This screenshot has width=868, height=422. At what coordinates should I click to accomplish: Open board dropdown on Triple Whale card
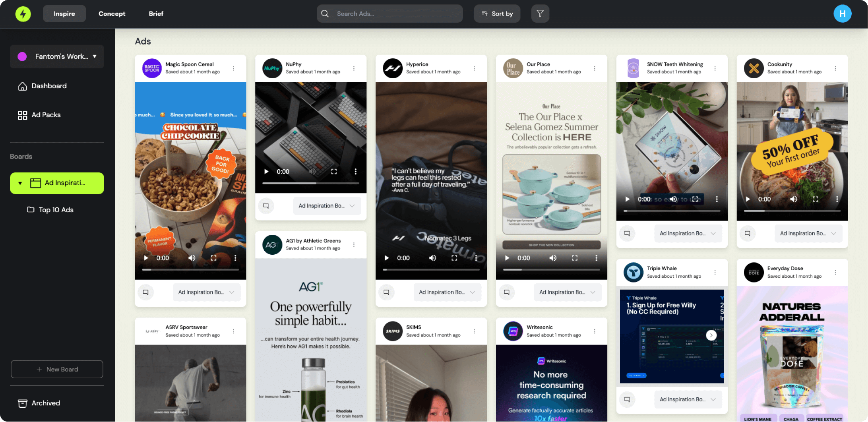click(x=688, y=400)
